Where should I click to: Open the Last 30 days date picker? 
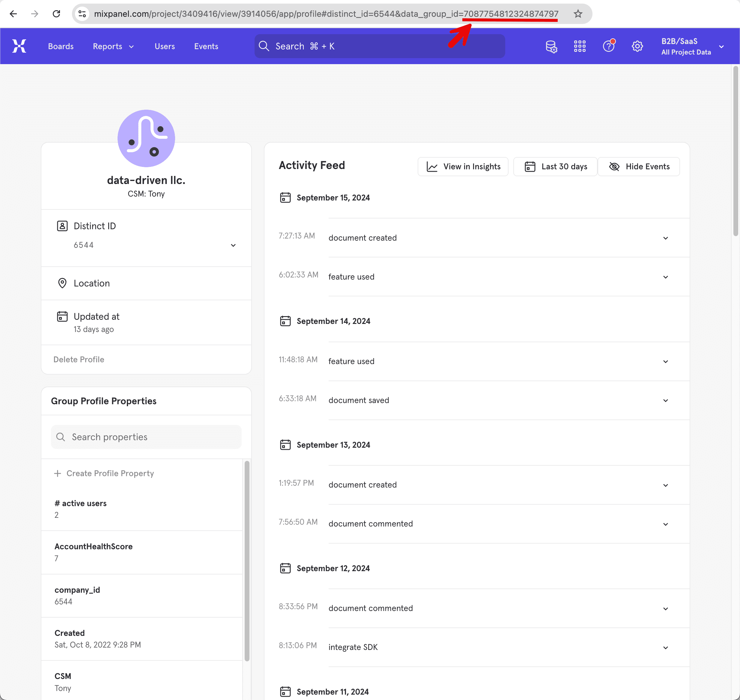pos(555,166)
